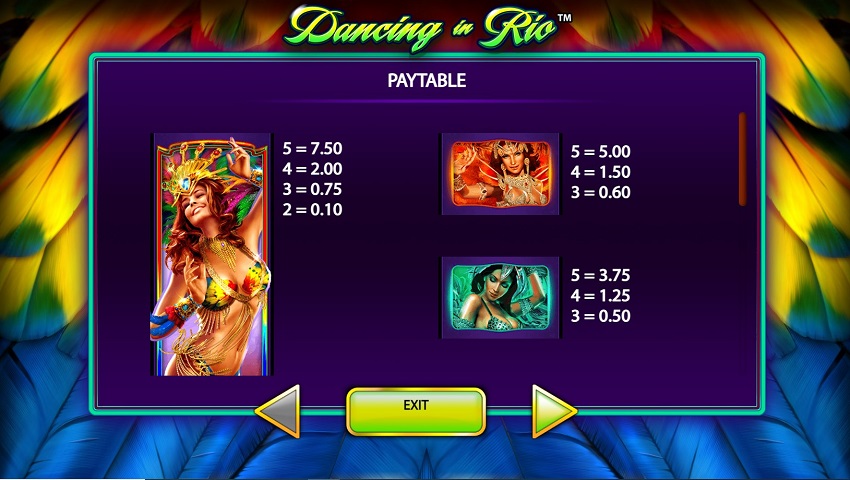Screen dimensions: 850x480
Task: Click the orange dancer symbol
Action: click(x=500, y=174)
